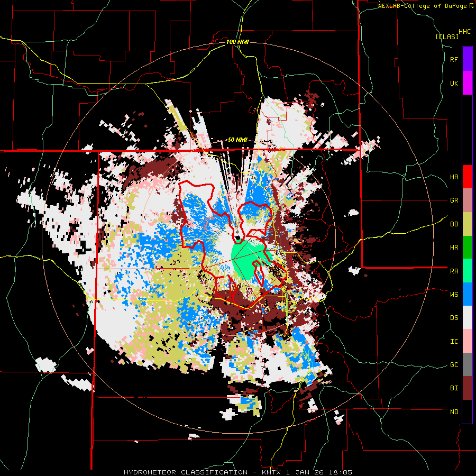The width and height of the screenshot is (476, 476).
Task: Click the ND black legend swatch
Action: click(467, 411)
